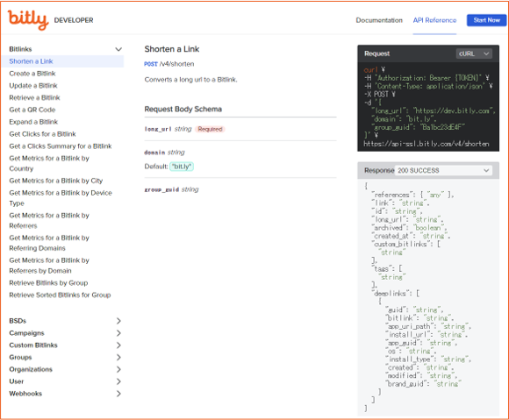
Task: Click the long_url field name
Action: tap(158, 129)
